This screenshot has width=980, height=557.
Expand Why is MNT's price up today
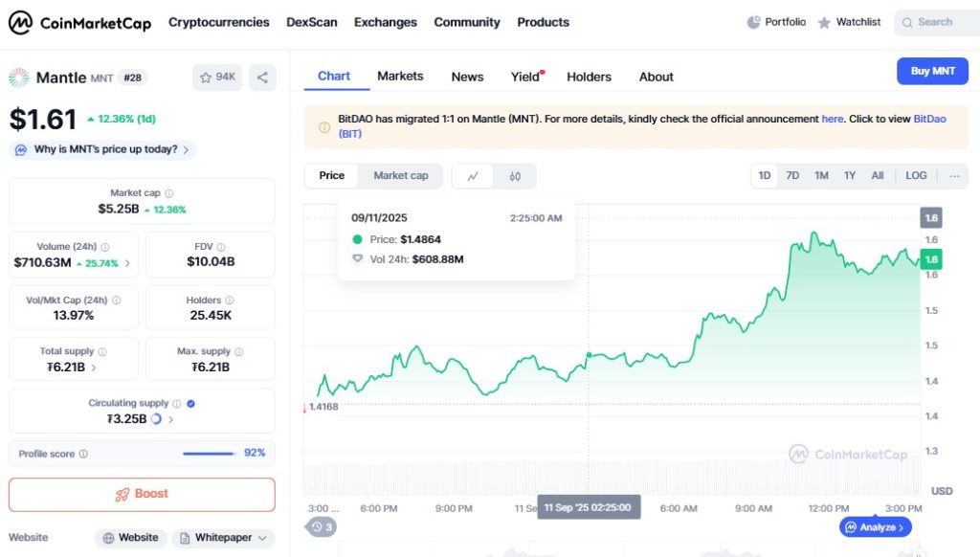click(x=102, y=150)
